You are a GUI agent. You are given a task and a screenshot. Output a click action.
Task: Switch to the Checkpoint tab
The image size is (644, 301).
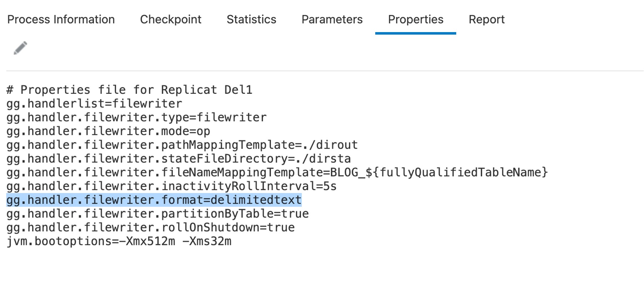(171, 19)
